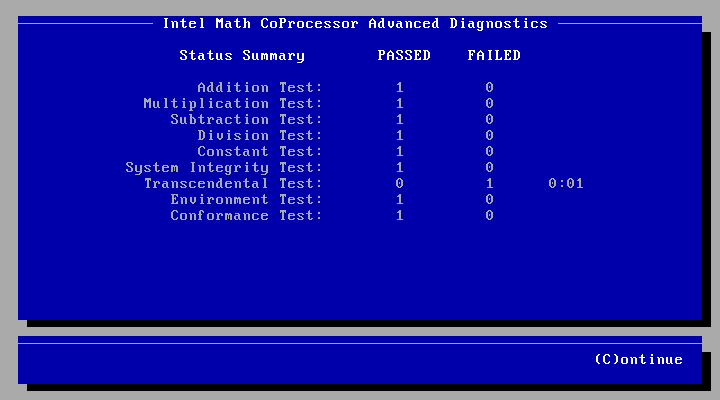
Task: Click Subtraction Test failed count
Action: click(x=489, y=119)
